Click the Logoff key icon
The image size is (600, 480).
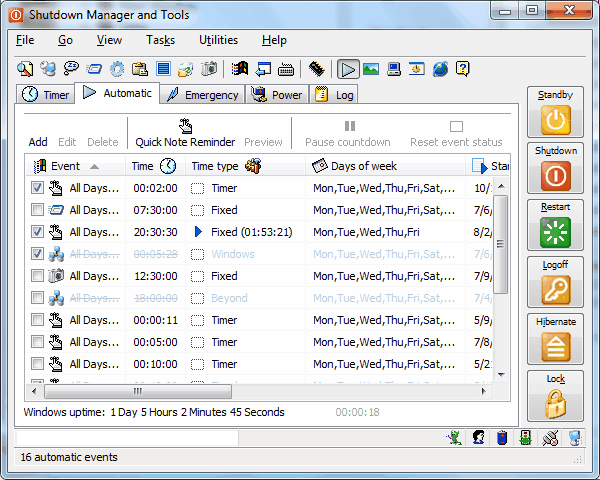(x=556, y=290)
